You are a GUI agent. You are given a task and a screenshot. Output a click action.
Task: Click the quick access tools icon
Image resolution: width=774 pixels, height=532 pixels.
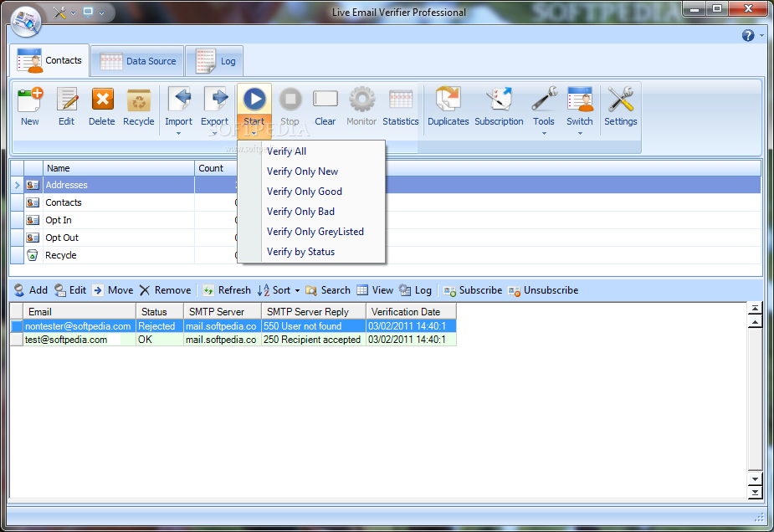59,13
